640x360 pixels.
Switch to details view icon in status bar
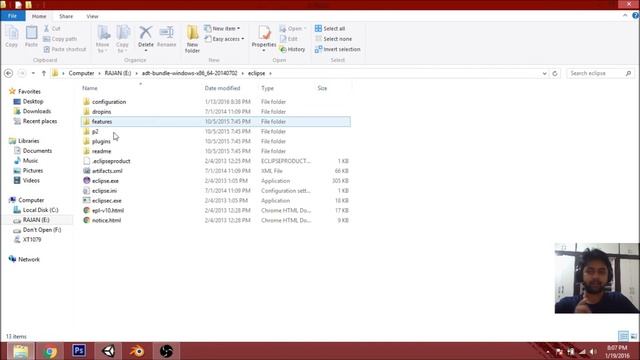(623, 336)
